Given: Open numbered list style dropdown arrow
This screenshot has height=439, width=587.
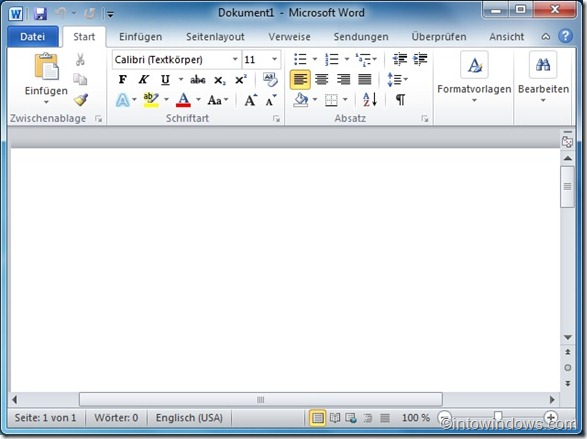Looking at the screenshot, I should click(x=347, y=59).
